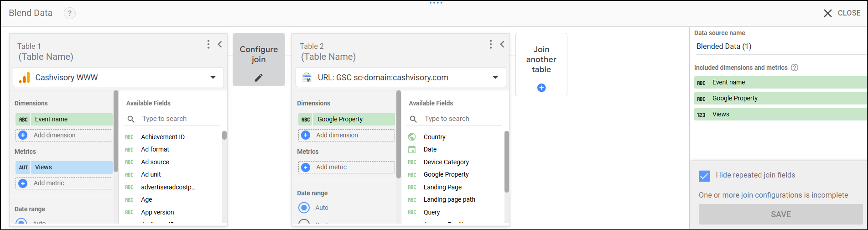The width and height of the screenshot is (868, 230).
Task: Select the Ad unit field
Action: coord(151,174)
